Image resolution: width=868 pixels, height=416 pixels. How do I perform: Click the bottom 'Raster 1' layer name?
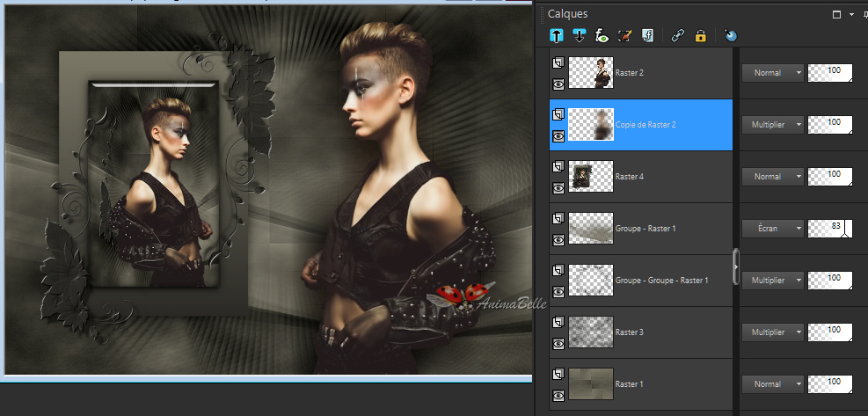coord(630,383)
